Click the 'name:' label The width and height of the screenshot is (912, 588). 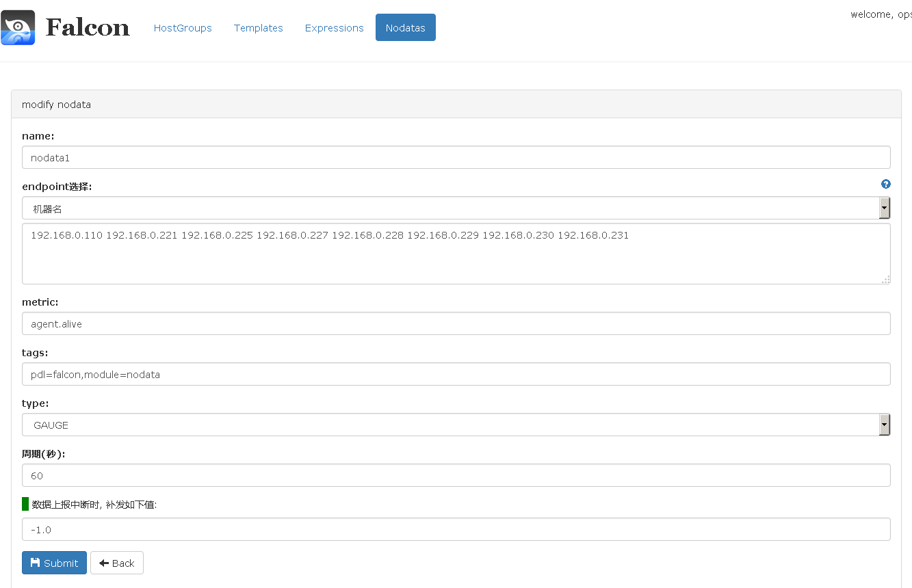pos(38,136)
